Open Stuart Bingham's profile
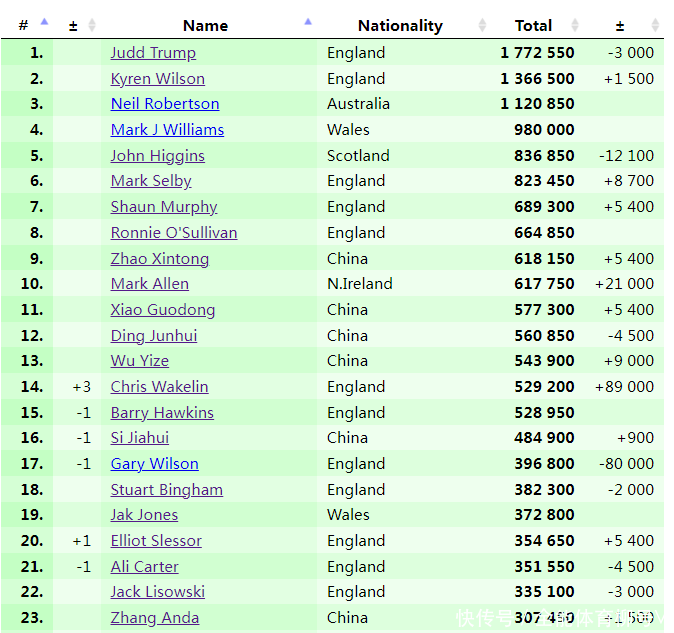This screenshot has height=633, width=674. pos(166,490)
